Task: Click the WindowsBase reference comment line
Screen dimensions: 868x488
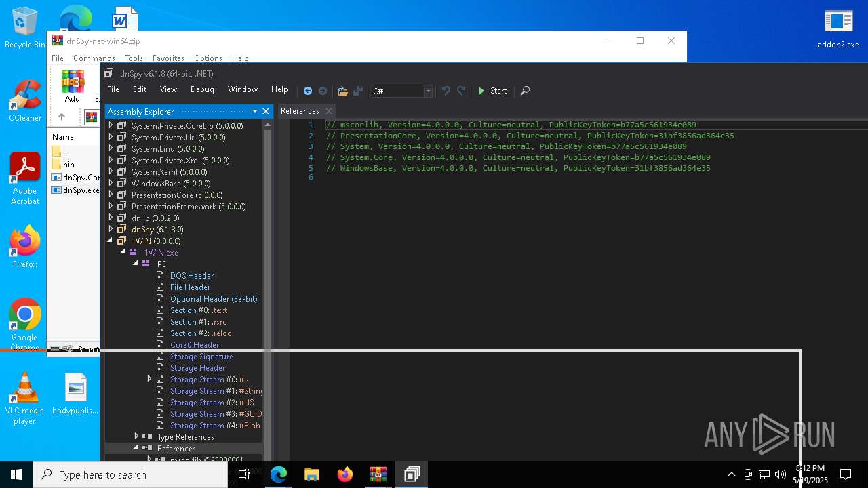Action: pos(518,168)
